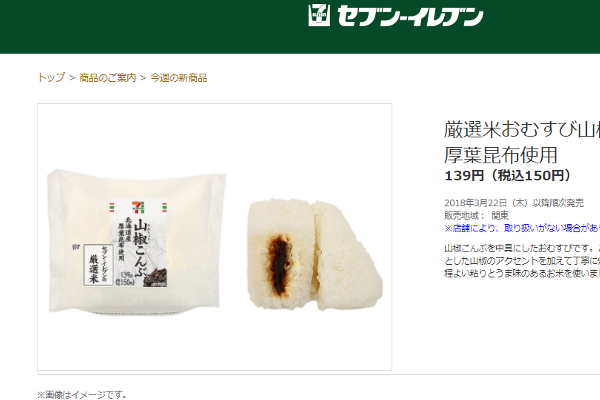Click the 厚葉昆布使用 title line

501,155
